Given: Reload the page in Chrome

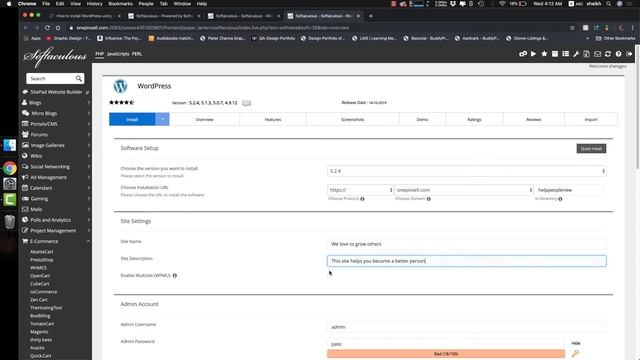Looking at the screenshot, I should tap(47, 28).
